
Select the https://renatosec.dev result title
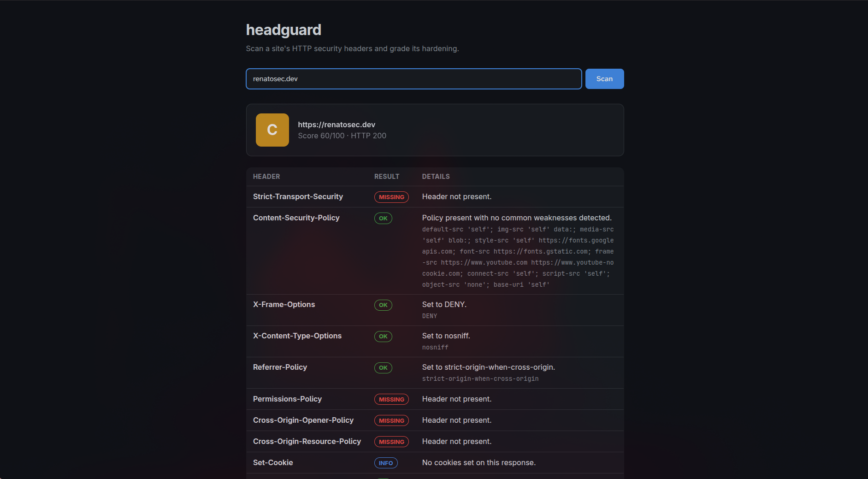point(337,124)
